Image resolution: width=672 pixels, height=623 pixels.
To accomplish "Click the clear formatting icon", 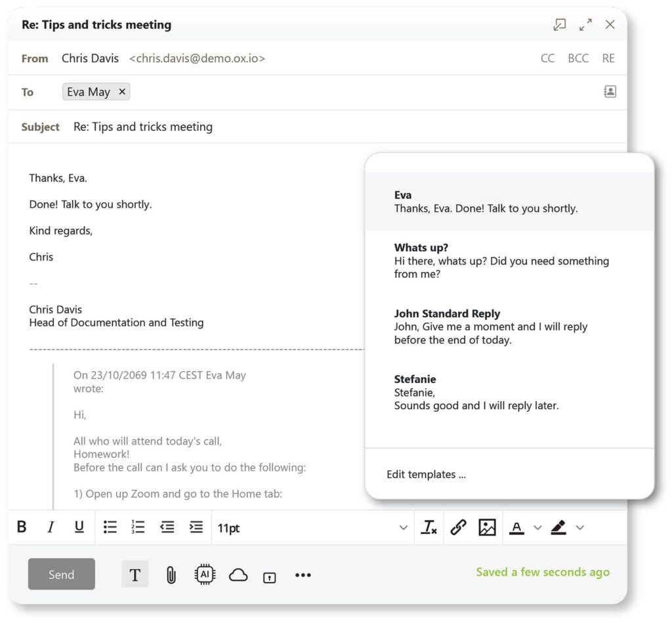I will (429, 528).
